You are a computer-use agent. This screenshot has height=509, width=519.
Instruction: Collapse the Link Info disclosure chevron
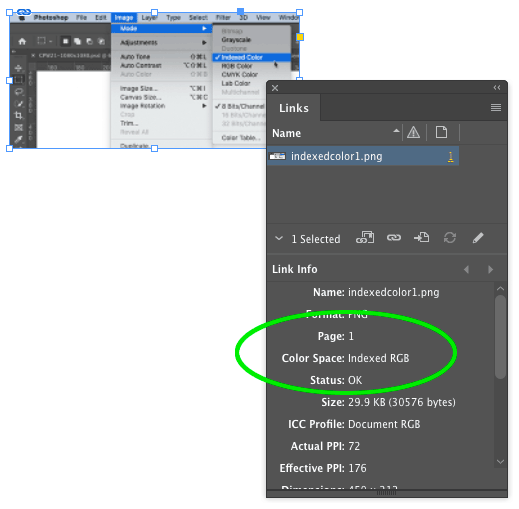(x=279, y=238)
